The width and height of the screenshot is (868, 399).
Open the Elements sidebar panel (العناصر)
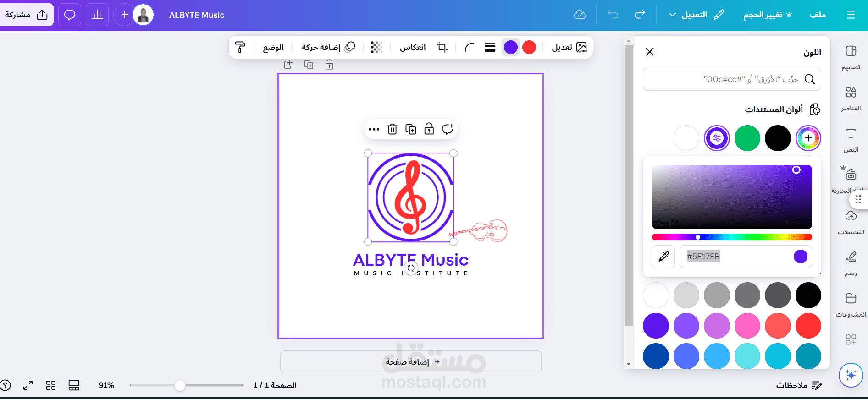[x=851, y=98]
